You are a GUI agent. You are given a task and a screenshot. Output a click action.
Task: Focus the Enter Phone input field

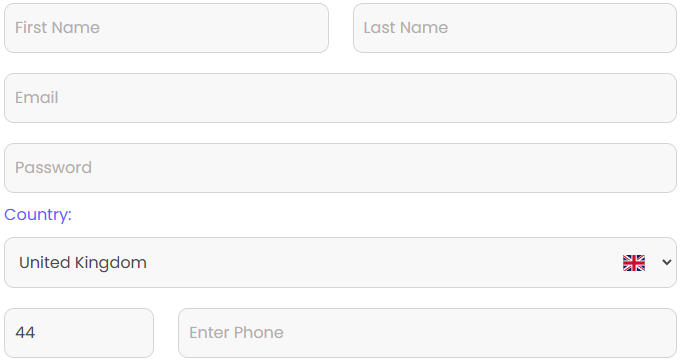427,333
